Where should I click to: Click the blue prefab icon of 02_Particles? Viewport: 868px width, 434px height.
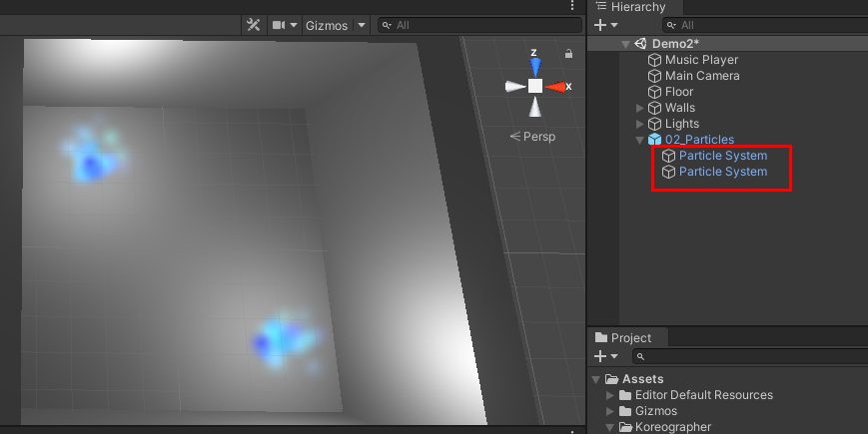[x=654, y=140]
